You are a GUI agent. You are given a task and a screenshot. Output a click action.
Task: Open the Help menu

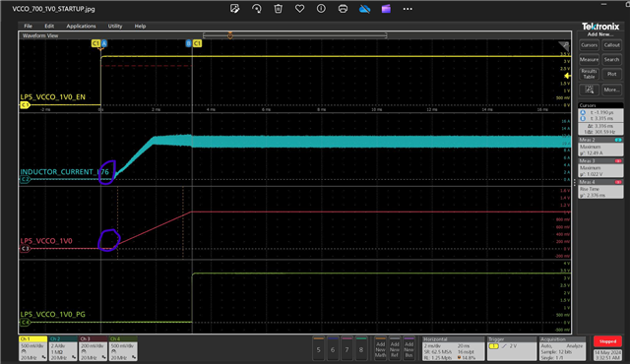click(x=140, y=26)
